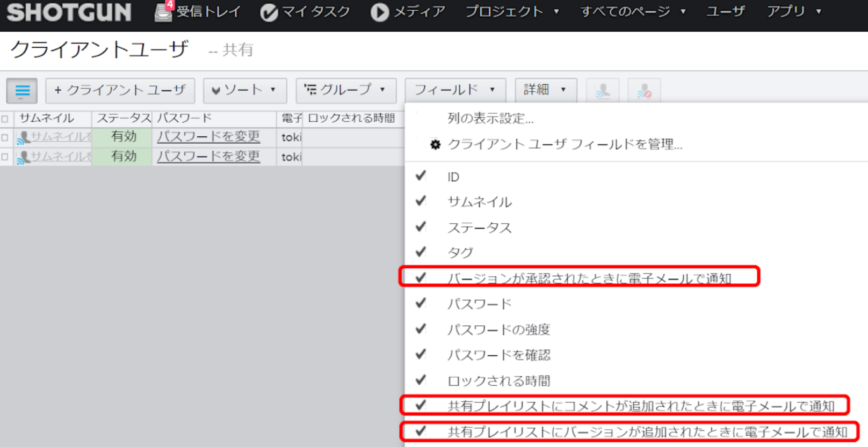
Task: Click the 電子 column header
Action: coord(290,119)
